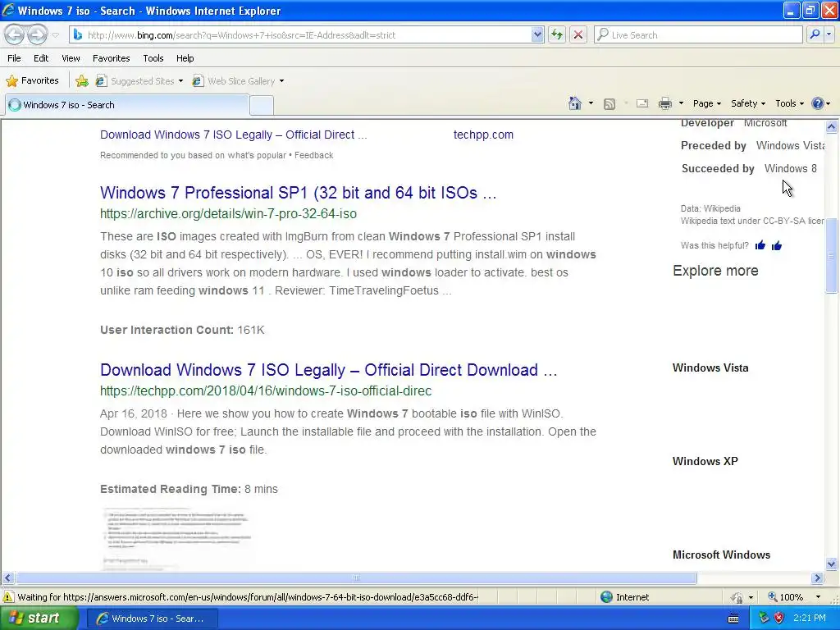This screenshot has height=630, width=840.
Task: Select the Windows 7 iso - Search tab
Action: [x=127, y=105]
